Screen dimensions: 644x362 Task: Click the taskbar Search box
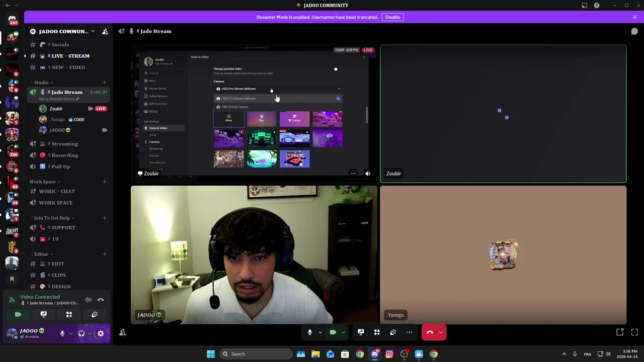(256, 354)
